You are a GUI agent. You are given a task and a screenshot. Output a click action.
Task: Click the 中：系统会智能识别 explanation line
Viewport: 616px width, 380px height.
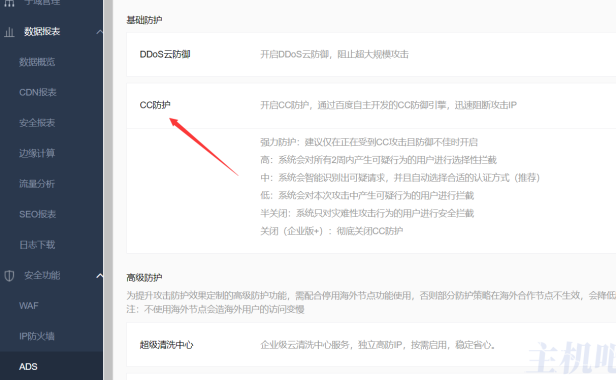[x=400, y=178]
